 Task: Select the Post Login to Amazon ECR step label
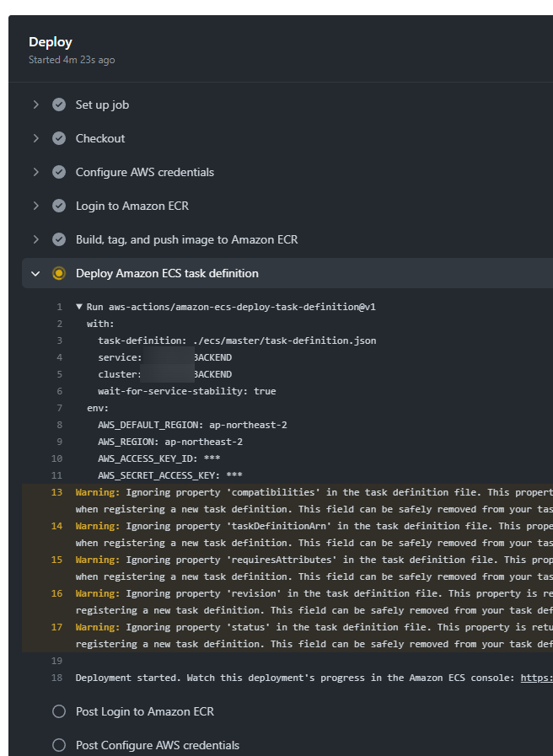[144, 711]
